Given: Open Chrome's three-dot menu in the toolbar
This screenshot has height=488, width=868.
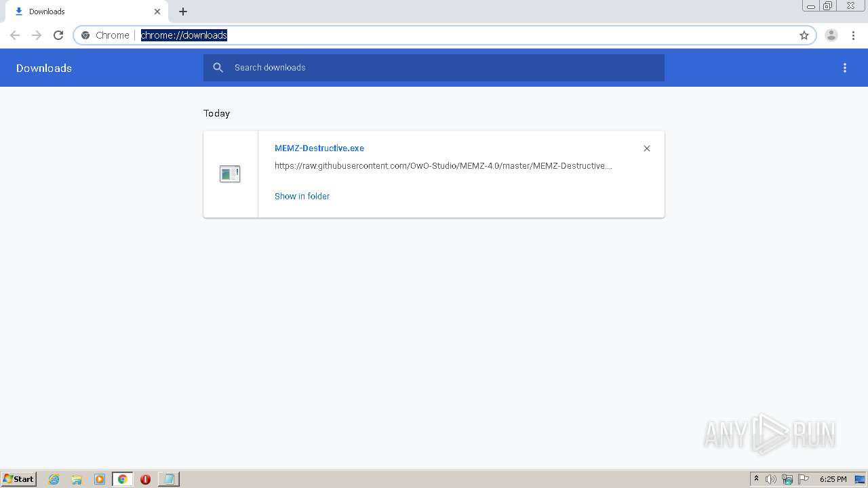Looking at the screenshot, I should 853,35.
